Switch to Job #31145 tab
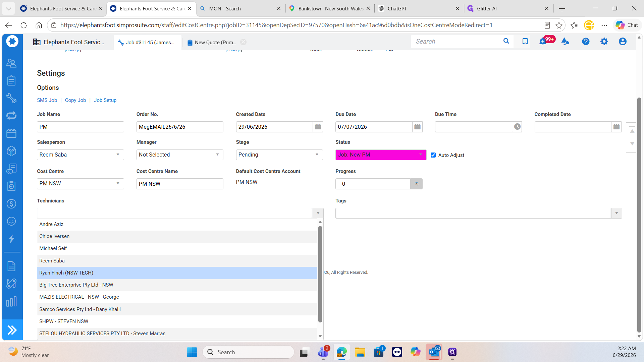644x362 pixels. tap(148, 43)
